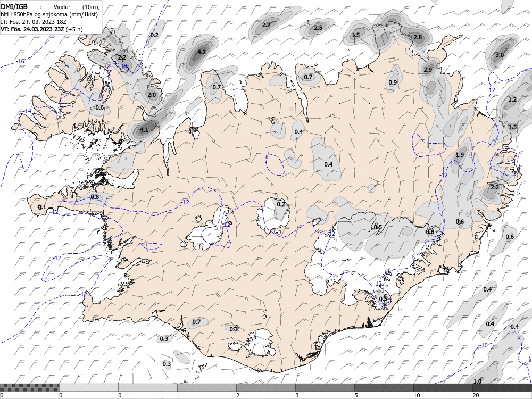Select the 0.9 snowfall value label

coord(393,82)
